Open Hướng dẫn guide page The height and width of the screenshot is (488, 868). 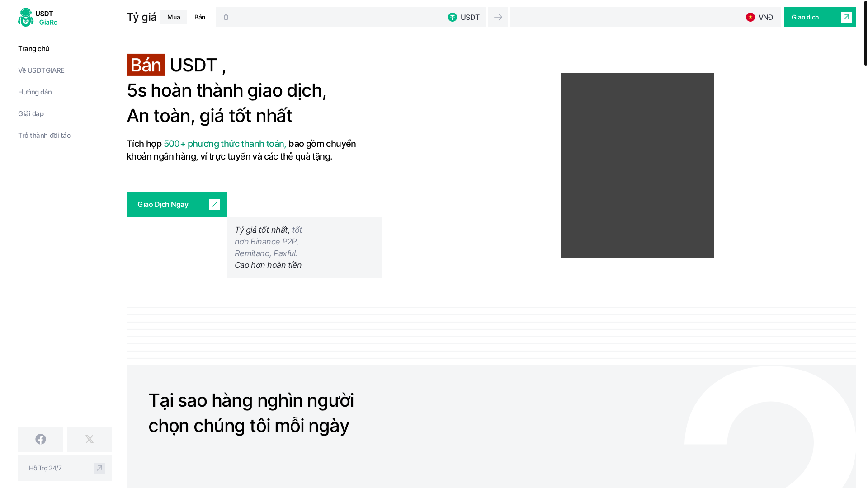pos(35,92)
